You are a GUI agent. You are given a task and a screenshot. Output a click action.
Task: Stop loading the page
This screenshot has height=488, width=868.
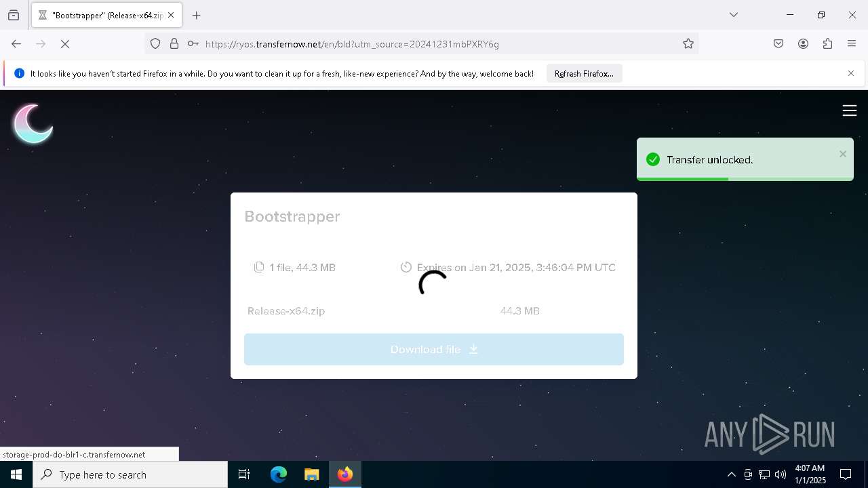tap(65, 44)
